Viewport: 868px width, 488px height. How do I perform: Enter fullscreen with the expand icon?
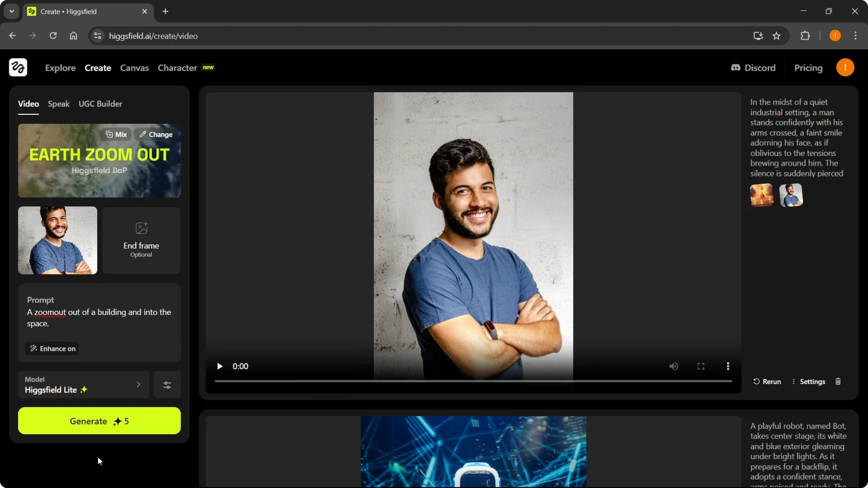[701, 366]
